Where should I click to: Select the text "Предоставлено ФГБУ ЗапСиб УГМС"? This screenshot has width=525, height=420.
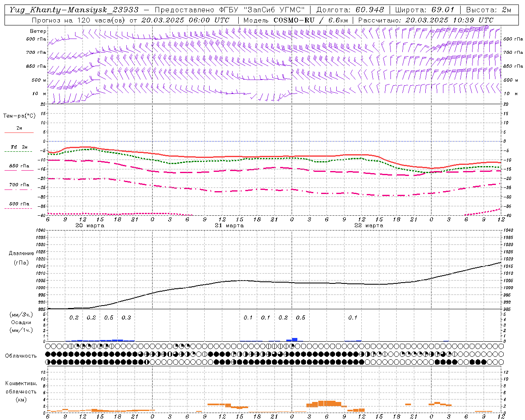coord(230,10)
